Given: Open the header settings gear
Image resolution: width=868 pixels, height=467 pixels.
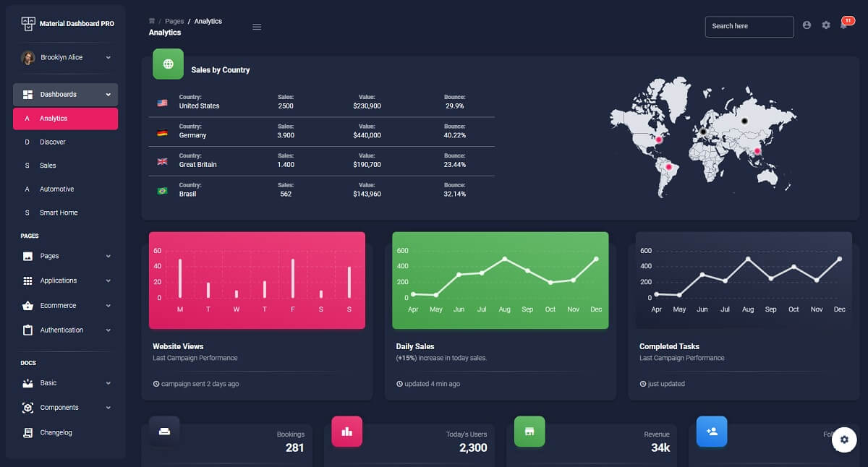Looking at the screenshot, I should 826,25.
